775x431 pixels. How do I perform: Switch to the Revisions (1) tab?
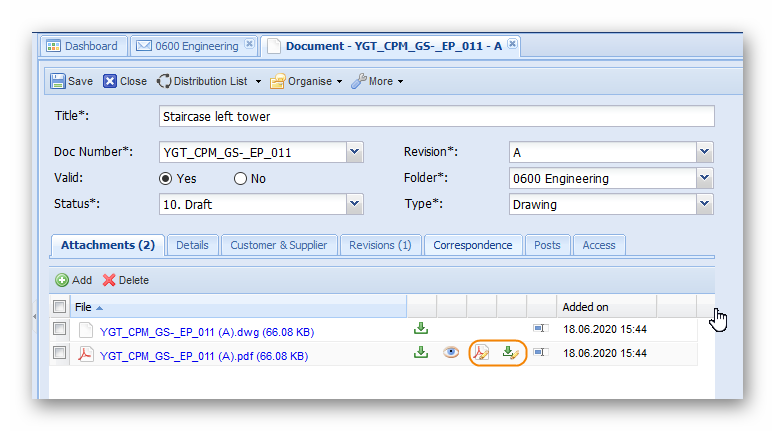click(x=380, y=245)
